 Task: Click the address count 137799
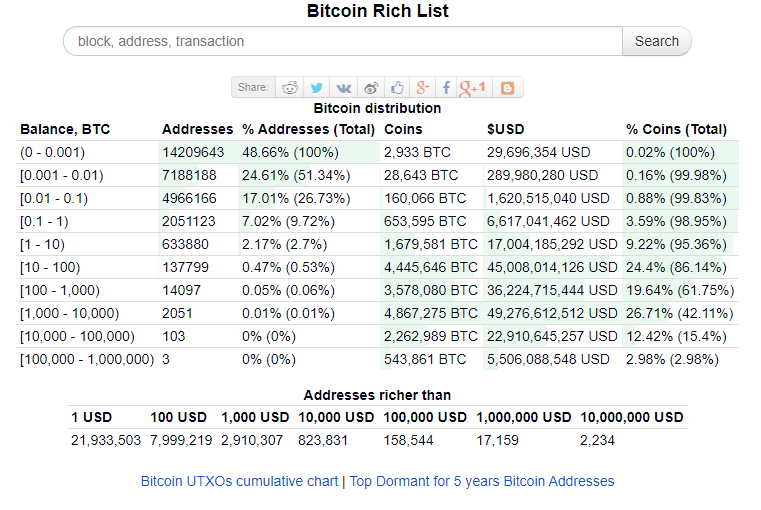pyautogui.click(x=185, y=267)
